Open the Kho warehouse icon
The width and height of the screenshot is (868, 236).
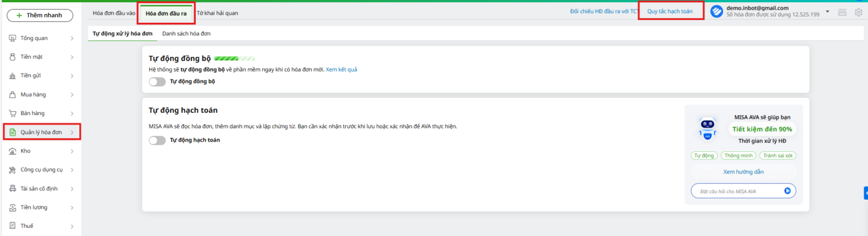tap(12, 151)
